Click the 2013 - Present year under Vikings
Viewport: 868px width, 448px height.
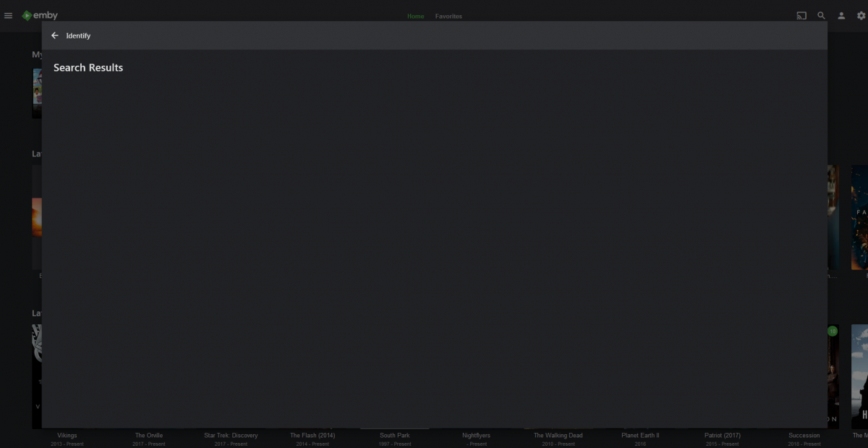coord(67,444)
